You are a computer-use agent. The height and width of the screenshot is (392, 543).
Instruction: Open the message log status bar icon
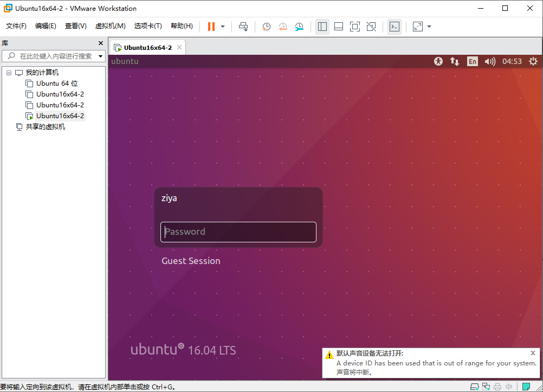(526, 387)
